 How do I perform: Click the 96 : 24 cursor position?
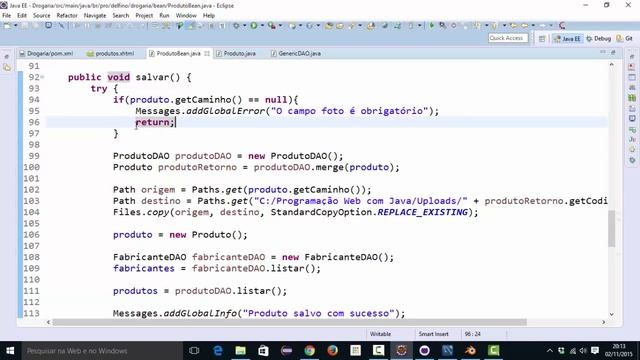(472, 334)
